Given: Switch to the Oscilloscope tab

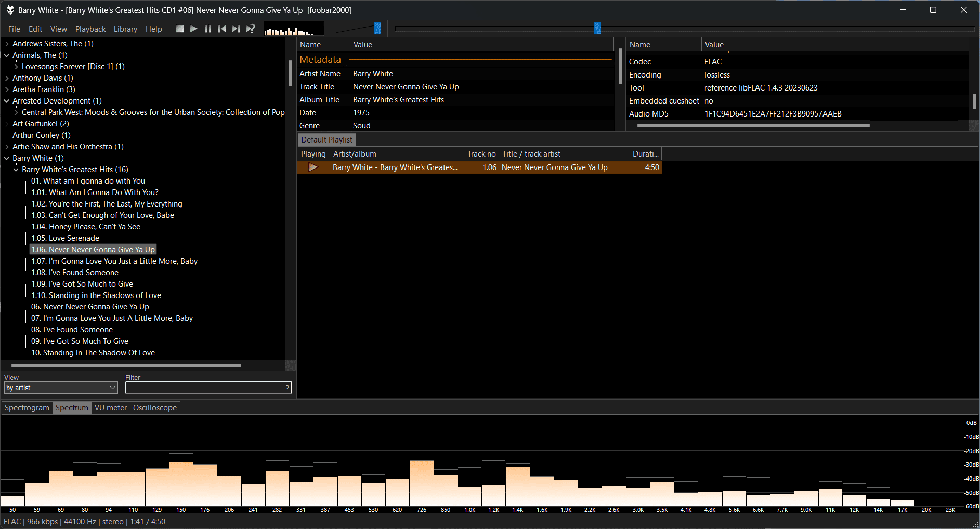Looking at the screenshot, I should click(155, 408).
